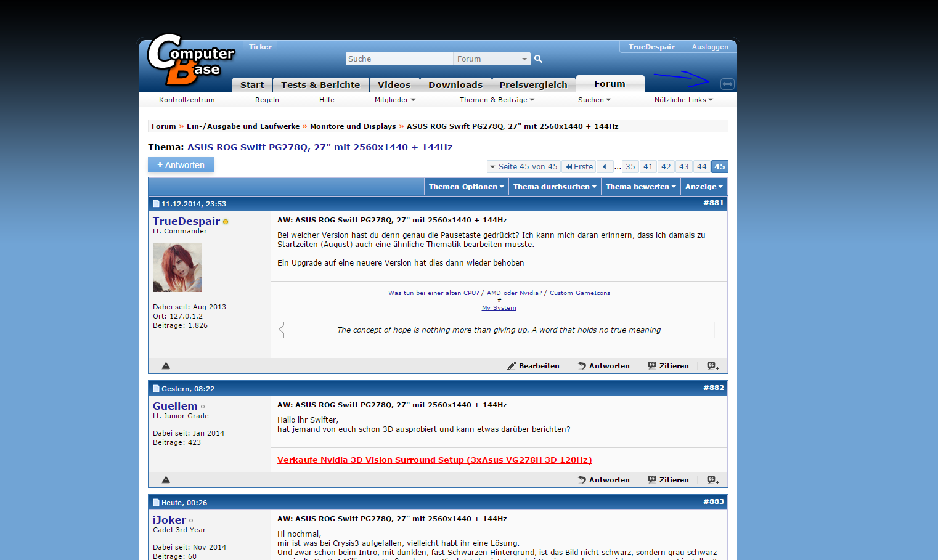This screenshot has width=938, height=560.
Task: Open post permalink #882
Action: click(714, 388)
